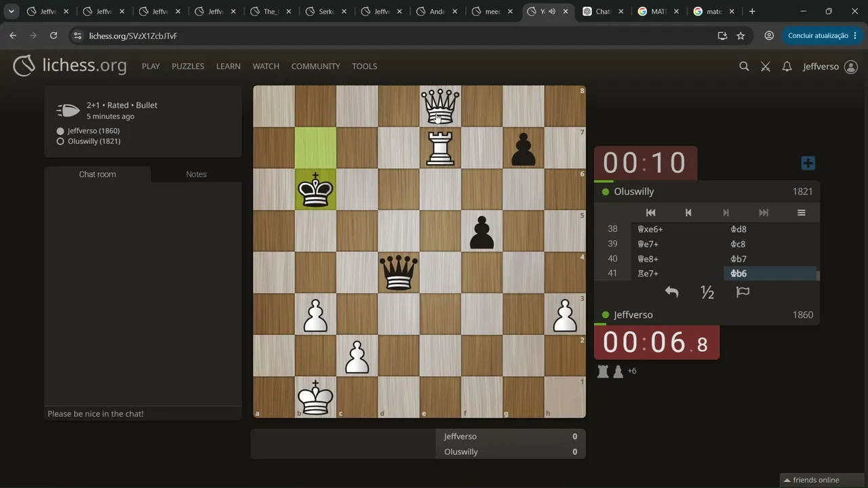Open Oluswilly (1821) profile in game info
Image resolution: width=868 pixels, height=488 pixels.
pos(94,141)
